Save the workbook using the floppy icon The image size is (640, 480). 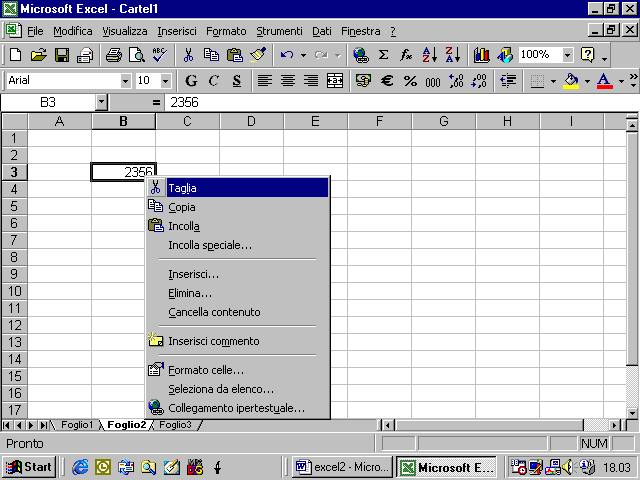(x=62, y=54)
